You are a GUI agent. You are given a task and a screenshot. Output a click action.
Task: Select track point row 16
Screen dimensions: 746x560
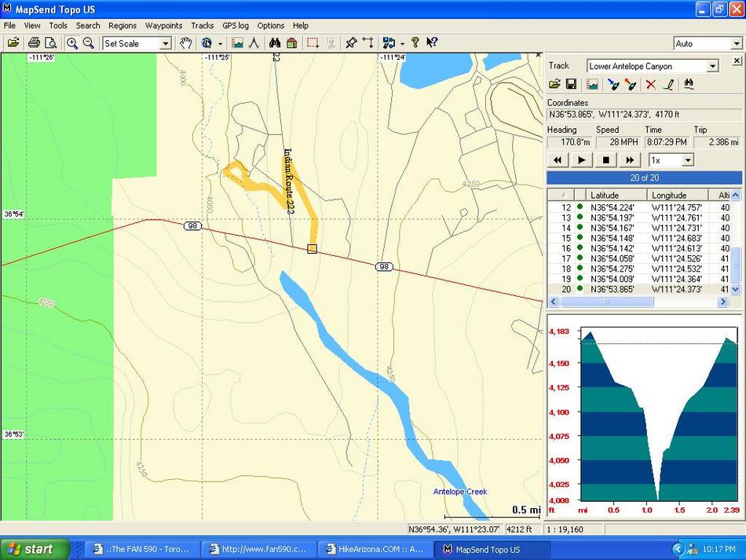tap(639, 248)
